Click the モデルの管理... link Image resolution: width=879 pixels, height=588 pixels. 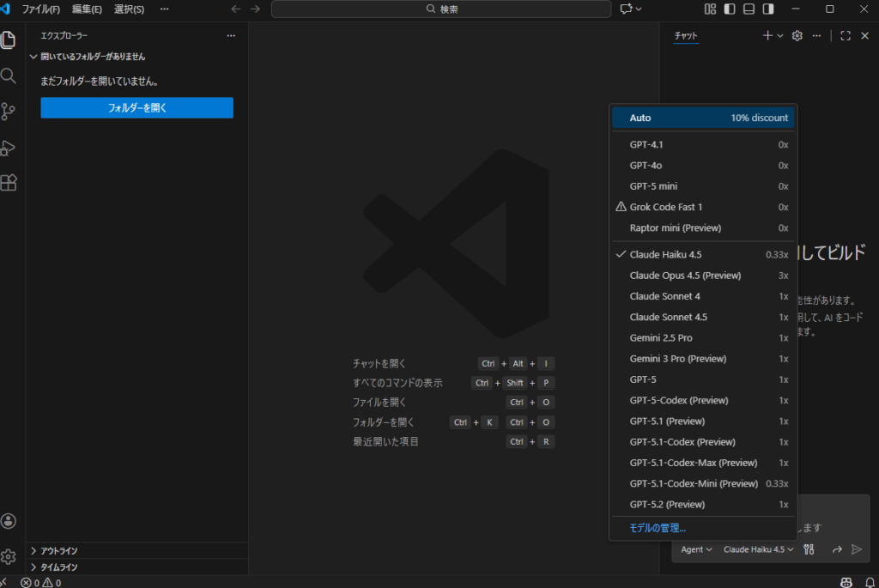pos(658,528)
